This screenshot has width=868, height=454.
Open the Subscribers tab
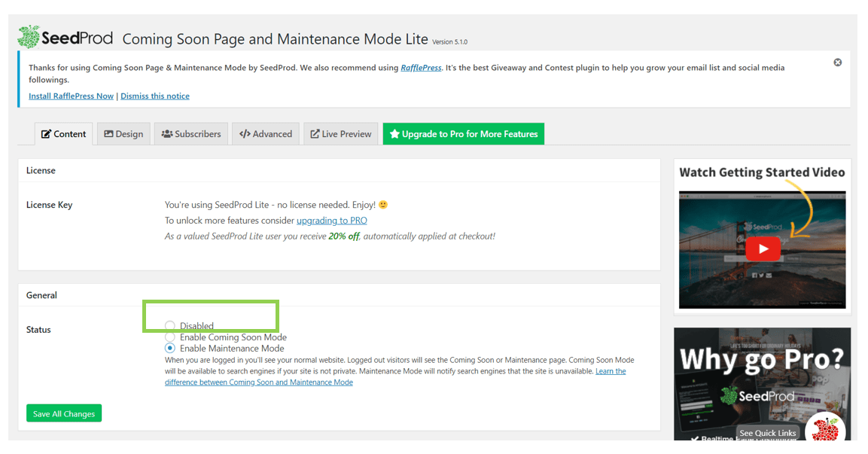click(191, 134)
